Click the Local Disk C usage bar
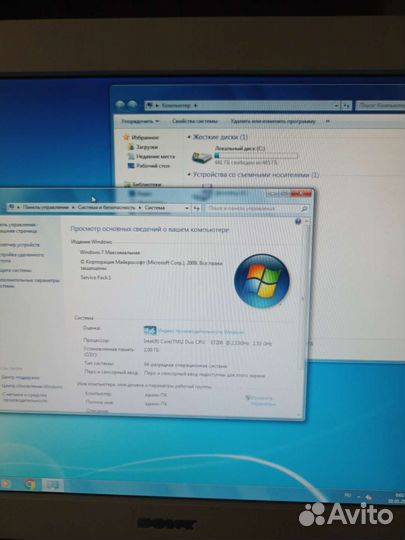This screenshot has height=540, width=405. 256,156
